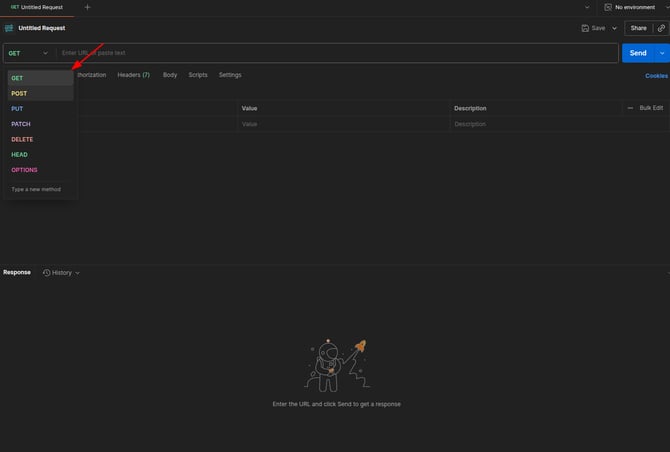Choose DELETE in the method list
The image size is (670, 452).
click(22, 139)
